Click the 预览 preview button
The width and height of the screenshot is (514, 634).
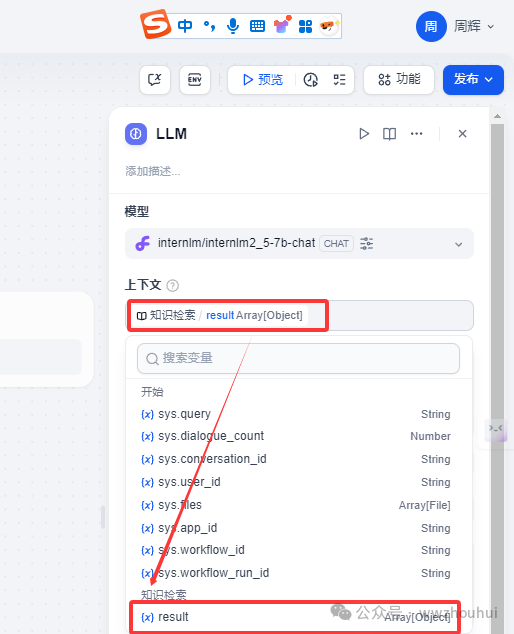coord(262,80)
